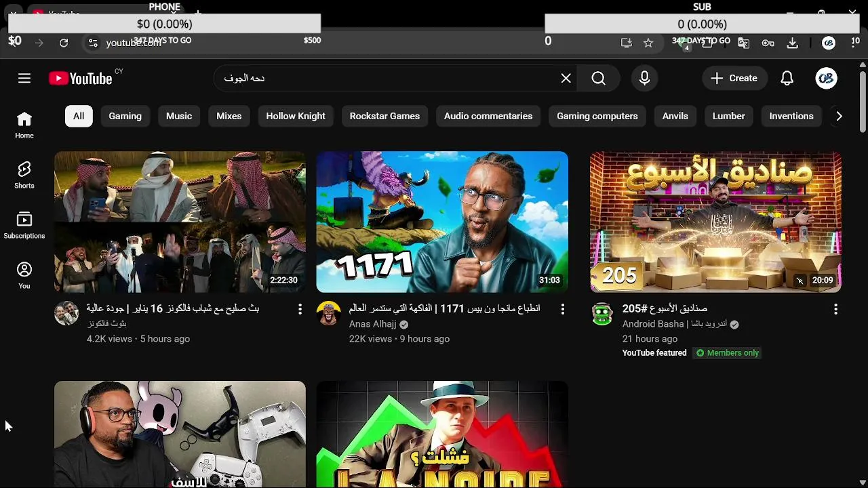The width and height of the screenshot is (868, 488).
Task: Select the Mixes filter chip
Action: [x=229, y=116]
